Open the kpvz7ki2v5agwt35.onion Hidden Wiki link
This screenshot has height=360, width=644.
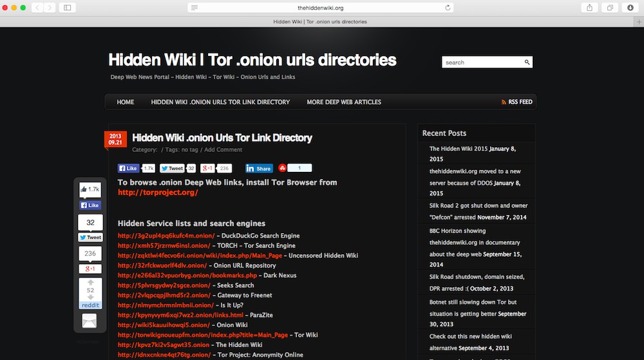(x=164, y=345)
